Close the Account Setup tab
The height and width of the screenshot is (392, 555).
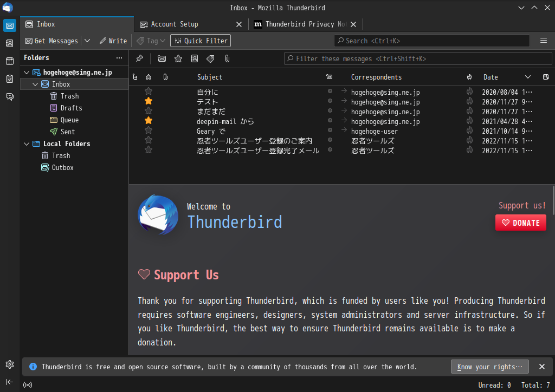(x=239, y=24)
